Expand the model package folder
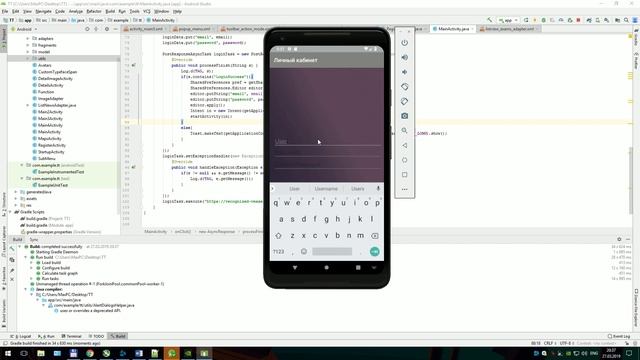Image resolution: width=640 pixels, height=360 pixels. click(x=28, y=52)
